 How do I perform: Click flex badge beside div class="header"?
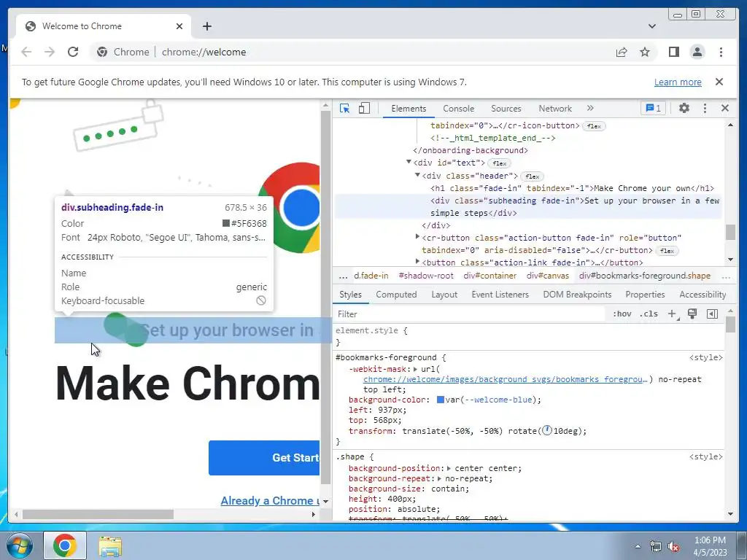(x=532, y=176)
